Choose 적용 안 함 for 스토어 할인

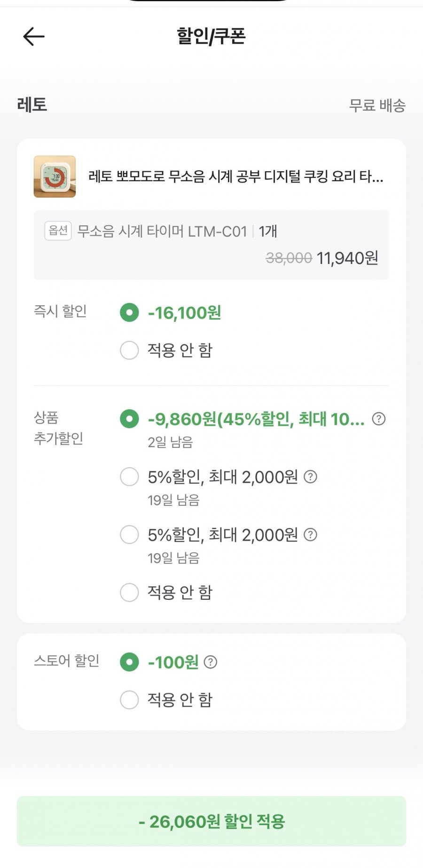click(129, 700)
